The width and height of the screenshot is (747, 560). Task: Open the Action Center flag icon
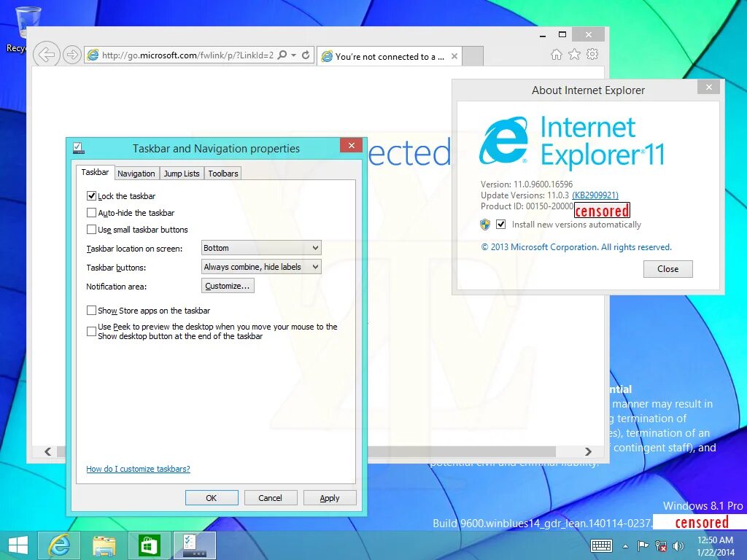click(642, 545)
